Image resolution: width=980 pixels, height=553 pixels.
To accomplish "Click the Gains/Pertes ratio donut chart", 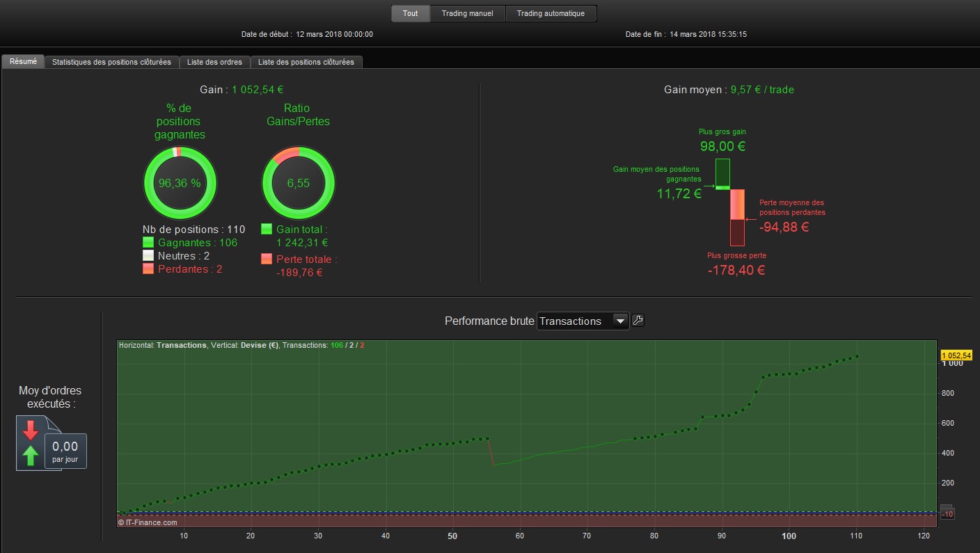I will point(298,184).
